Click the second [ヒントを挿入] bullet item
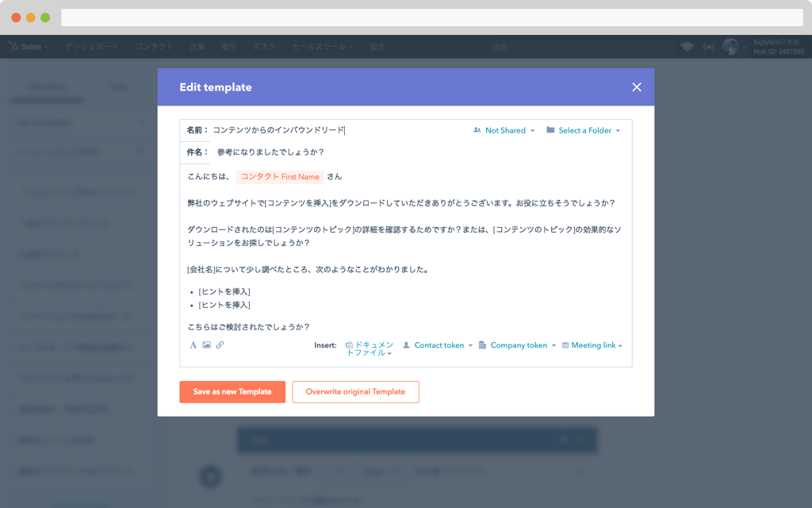The width and height of the screenshot is (812, 508). (x=224, y=306)
